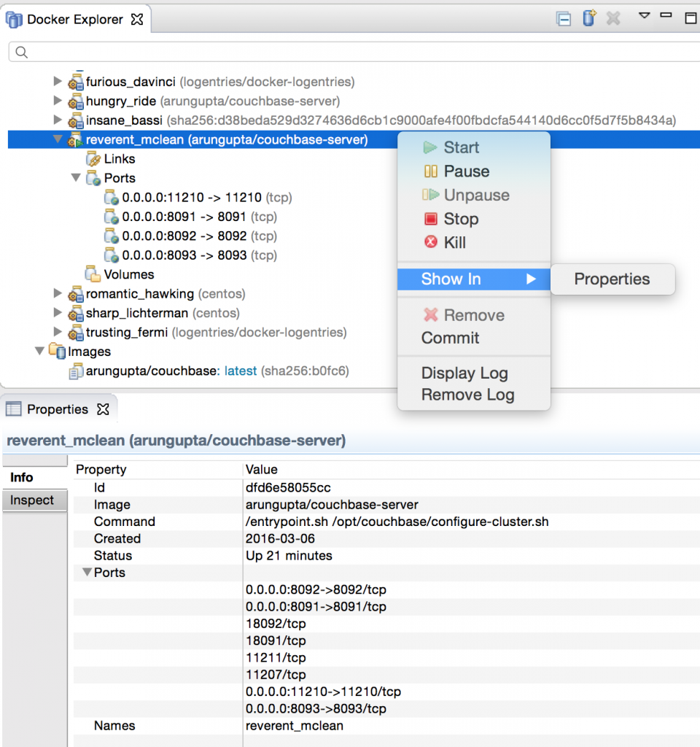Click the port 8093 mapping icon
This screenshot has height=747, width=700.
pyautogui.click(x=112, y=255)
